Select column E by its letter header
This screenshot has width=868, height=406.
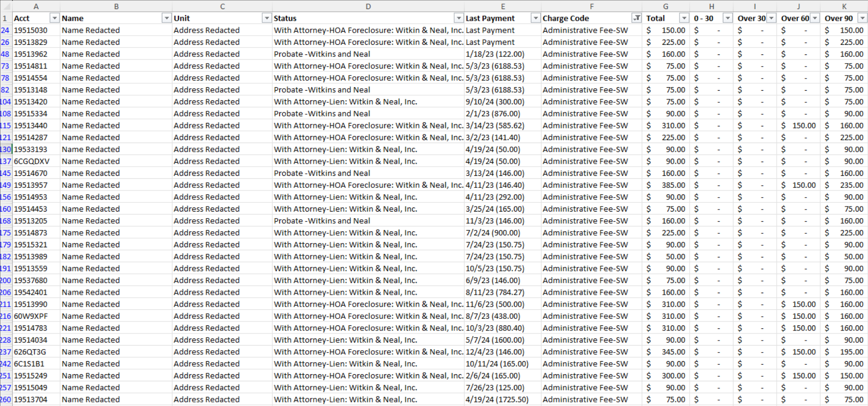503,6
